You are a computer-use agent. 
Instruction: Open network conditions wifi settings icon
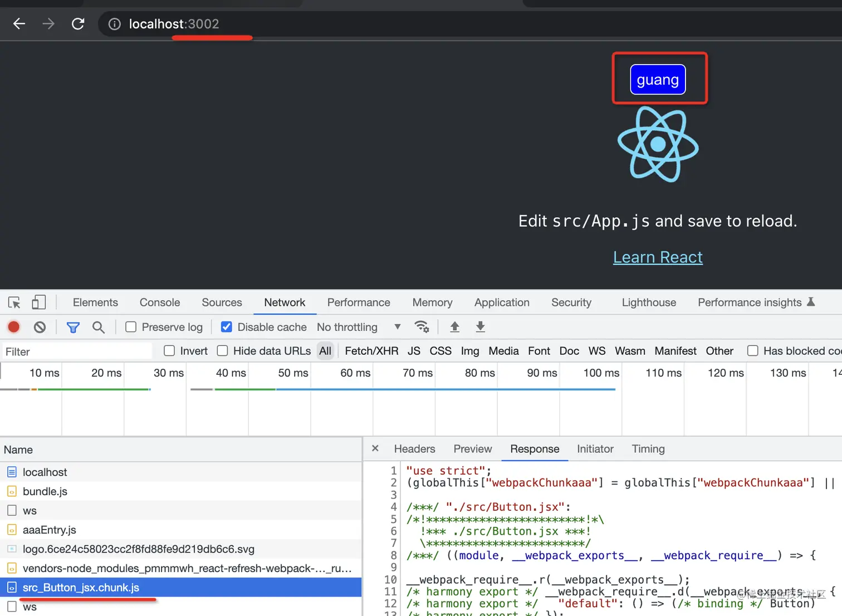tap(422, 327)
